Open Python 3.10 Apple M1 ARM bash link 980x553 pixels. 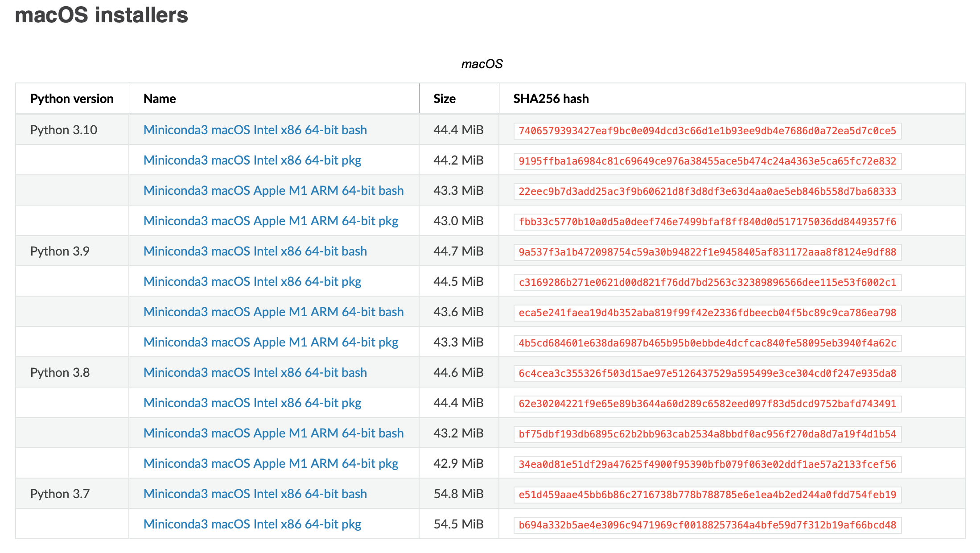[274, 190]
